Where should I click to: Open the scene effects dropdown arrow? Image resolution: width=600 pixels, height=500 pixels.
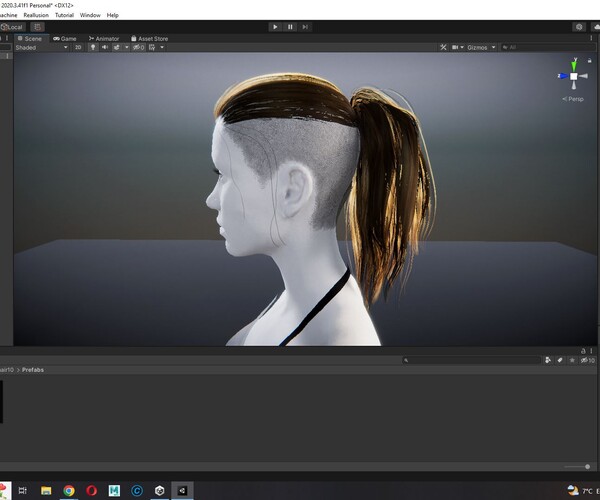127,47
